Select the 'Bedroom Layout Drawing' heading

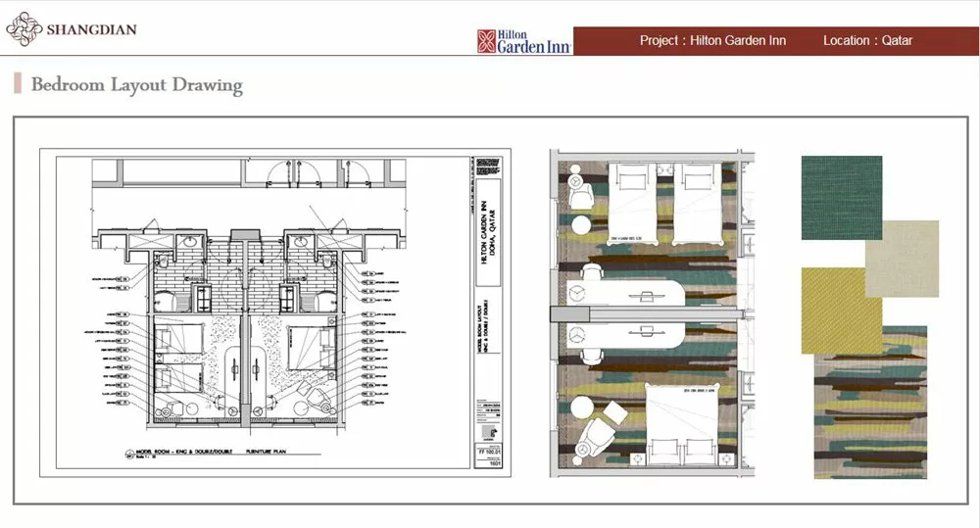[136, 85]
